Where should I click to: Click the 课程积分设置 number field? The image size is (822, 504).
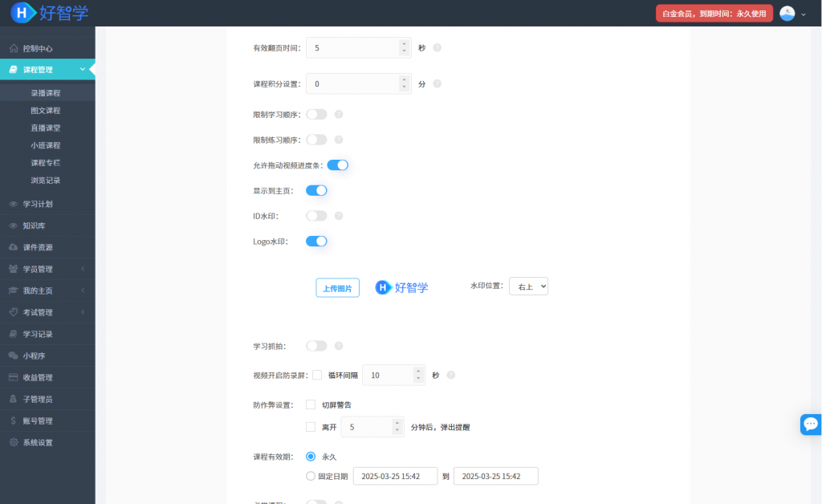coord(353,83)
